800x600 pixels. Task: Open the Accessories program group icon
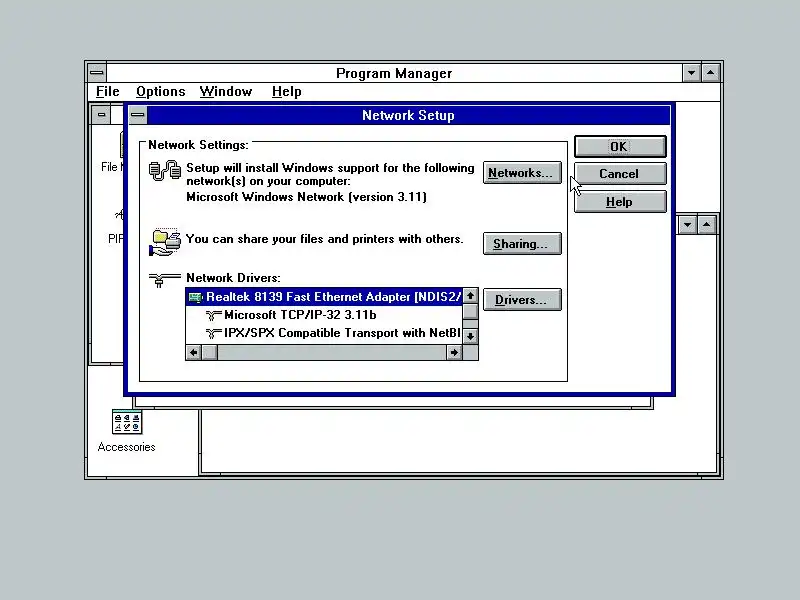coord(127,421)
